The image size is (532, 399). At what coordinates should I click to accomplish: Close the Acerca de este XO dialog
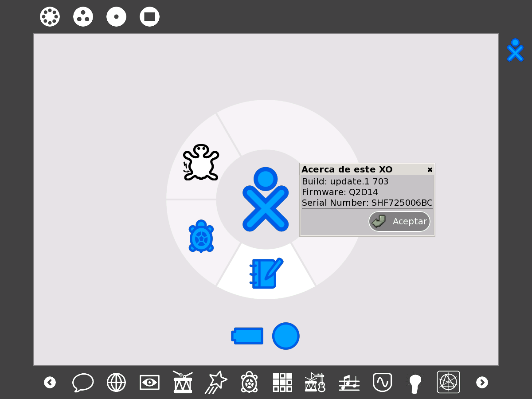click(430, 170)
